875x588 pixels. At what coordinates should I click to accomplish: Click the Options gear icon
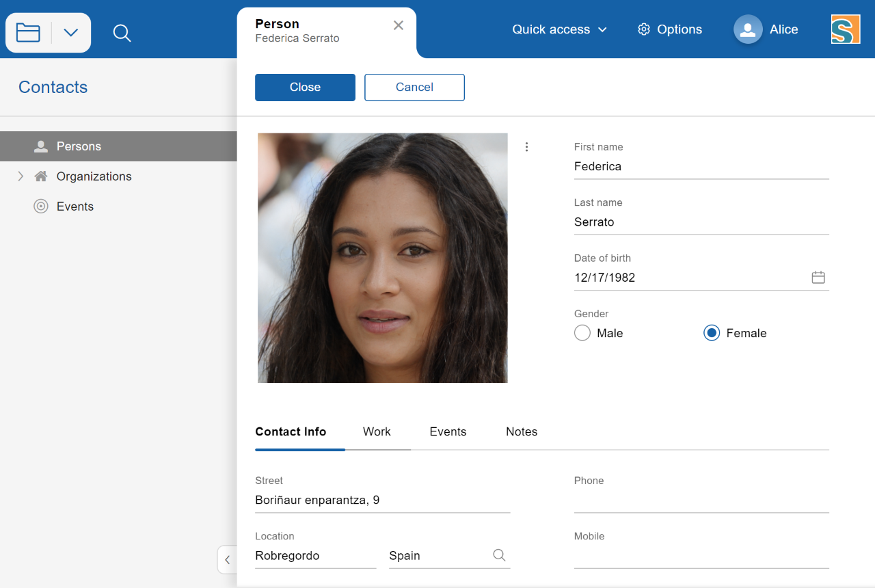click(x=643, y=29)
